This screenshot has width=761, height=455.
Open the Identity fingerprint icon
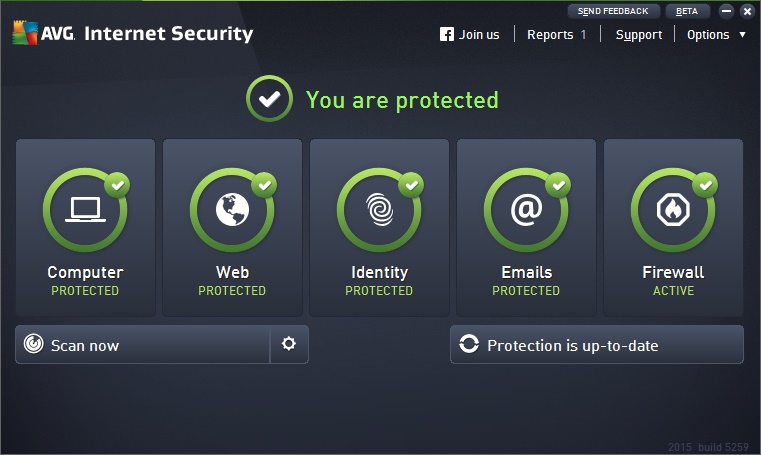point(379,209)
